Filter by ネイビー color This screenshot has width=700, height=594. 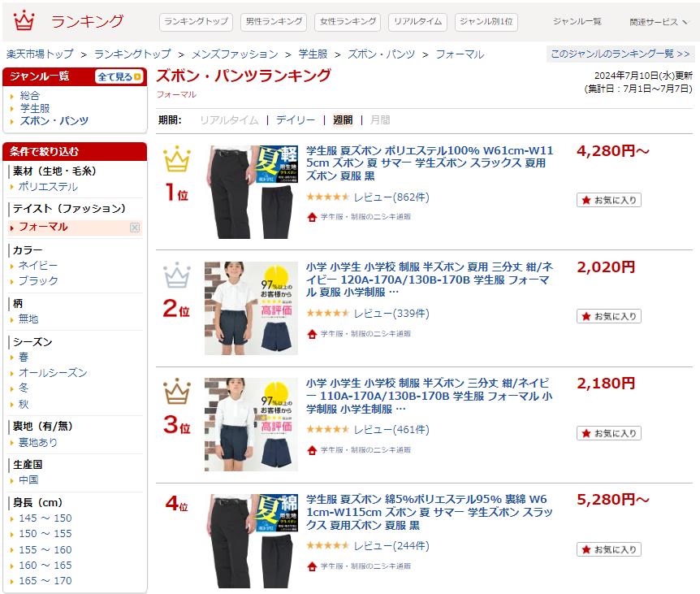point(38,265)
